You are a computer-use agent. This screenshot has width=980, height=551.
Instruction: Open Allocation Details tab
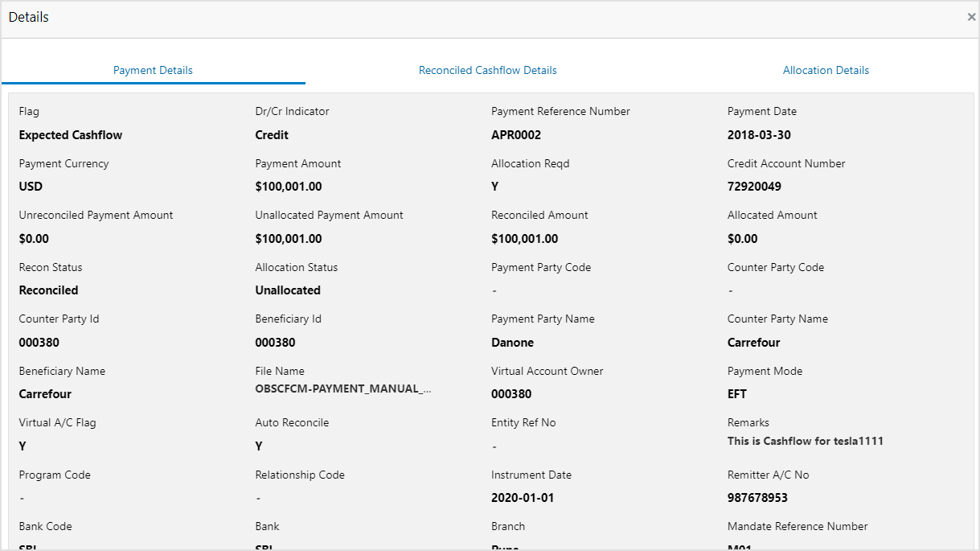(826, 70)
